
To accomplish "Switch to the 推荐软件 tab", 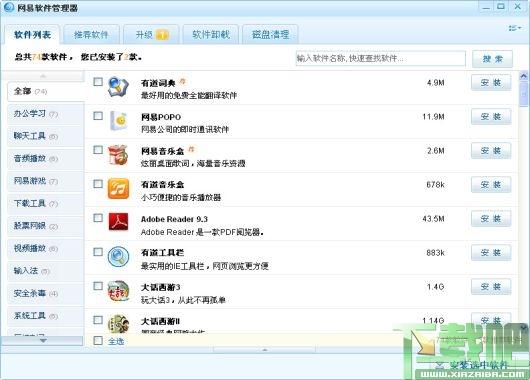I will point(91,34).
